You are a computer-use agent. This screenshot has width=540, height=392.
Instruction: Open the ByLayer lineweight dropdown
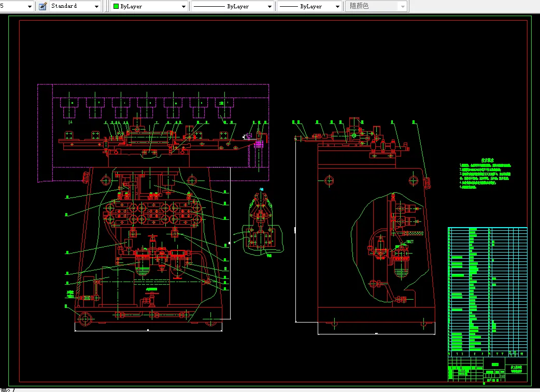point(309,6)
